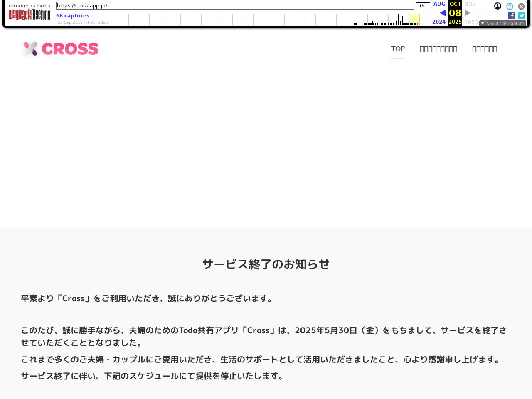Click the next capture right arrow

[x=468, y=13]
